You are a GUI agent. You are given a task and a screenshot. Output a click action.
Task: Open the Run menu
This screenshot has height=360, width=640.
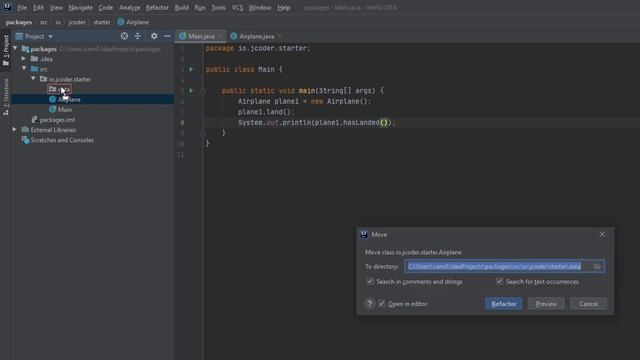200,7
